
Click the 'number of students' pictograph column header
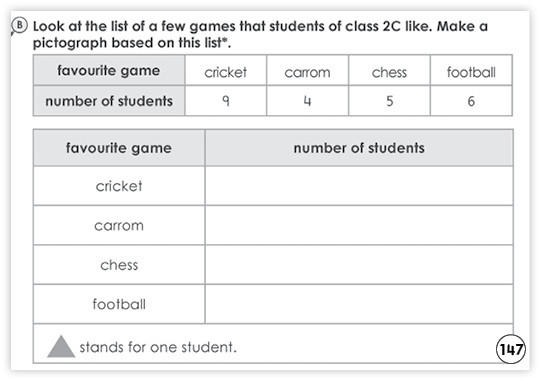(x=359, y=148)
